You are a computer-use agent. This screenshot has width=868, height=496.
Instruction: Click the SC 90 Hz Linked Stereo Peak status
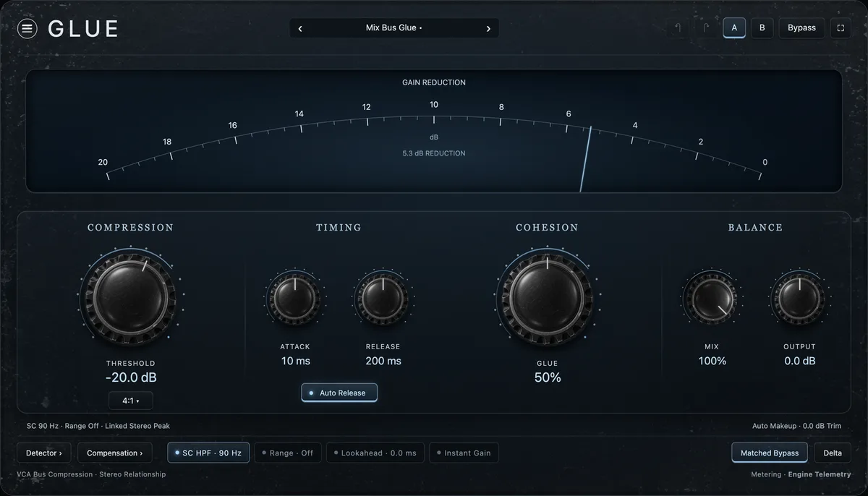[x=98, y=426]
